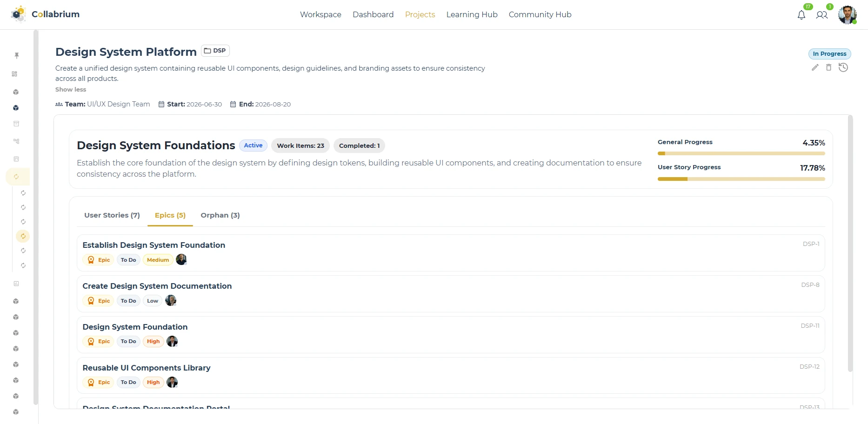Click the left sidebar vertical scrollbar
Image resolution: width=868 pixels, height=424 pixels.
click(x=36, y=217)
